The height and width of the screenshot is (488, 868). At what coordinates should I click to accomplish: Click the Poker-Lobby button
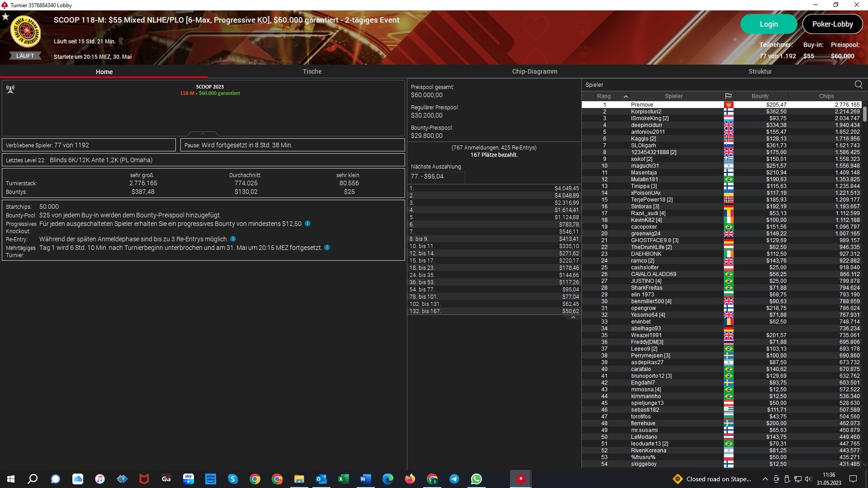tap(832, 24)
